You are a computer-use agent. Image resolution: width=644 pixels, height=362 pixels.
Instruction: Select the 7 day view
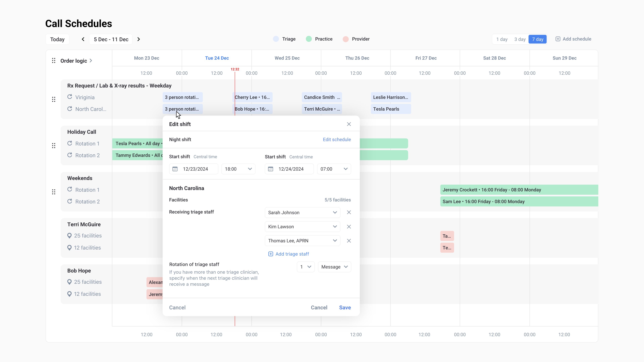[538, 39]
